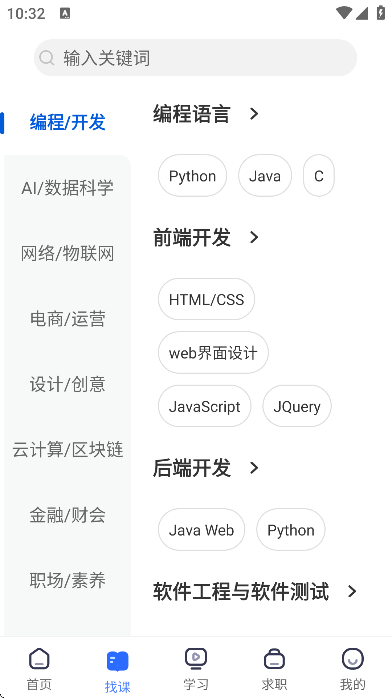This screenshot has height=698, width=392.
Task: Expand 软件工程与软件测试 chevron
Action: (352, 591)
